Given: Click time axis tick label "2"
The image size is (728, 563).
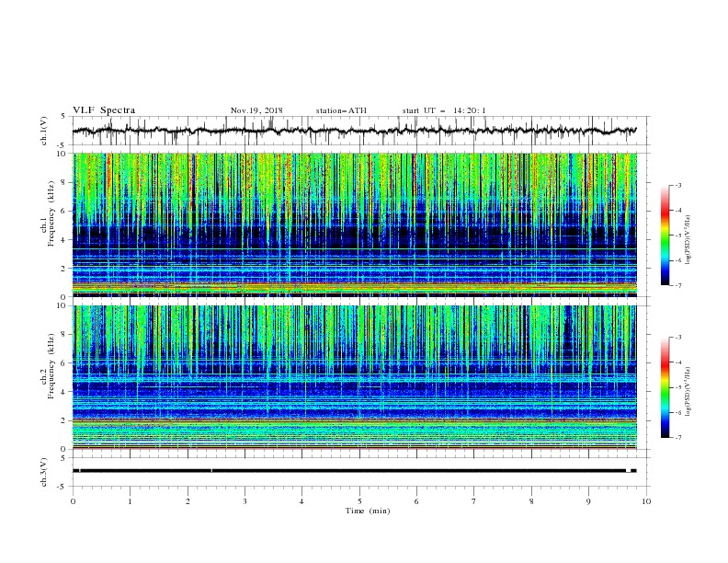Looking at the screenshot, I should point(188,501).
